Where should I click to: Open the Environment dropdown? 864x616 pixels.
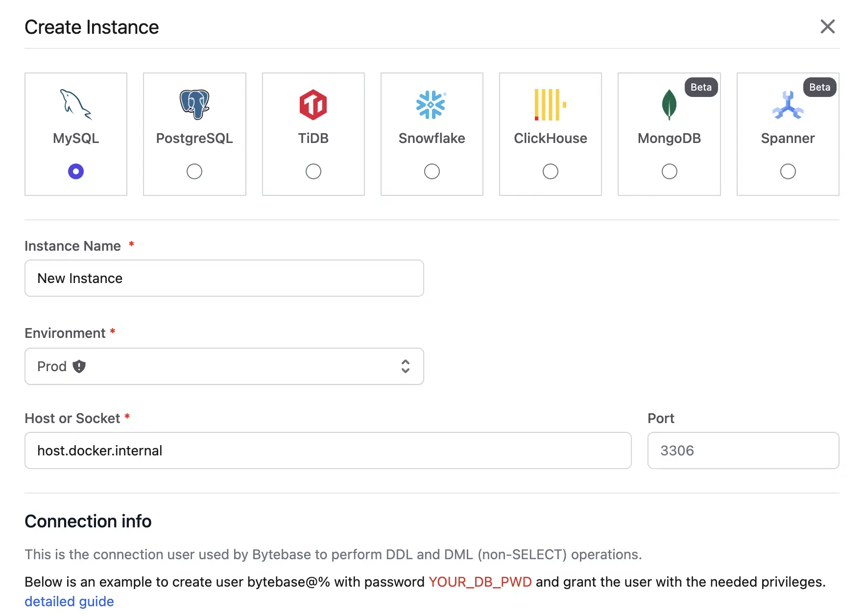224,366
